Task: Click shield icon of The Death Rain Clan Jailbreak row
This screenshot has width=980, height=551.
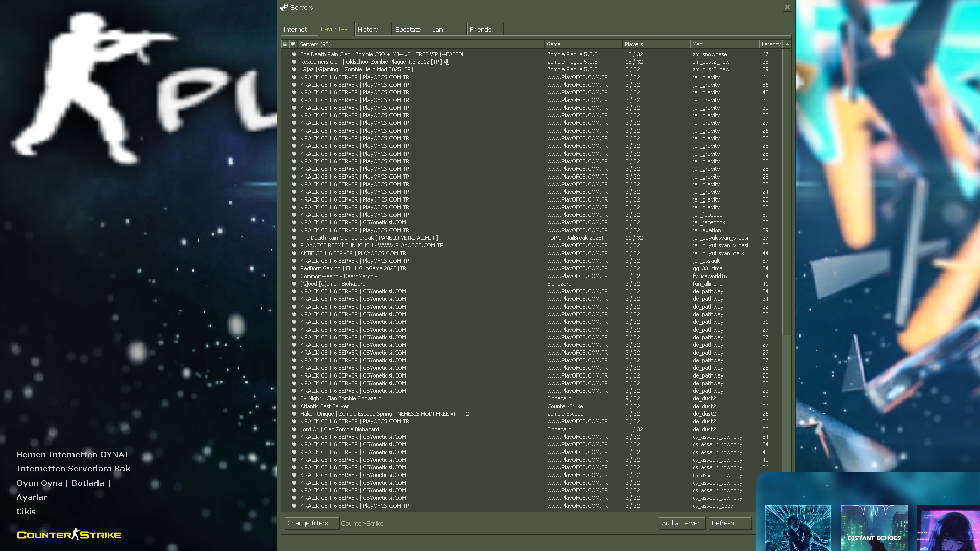Action: tap(294, 238)
